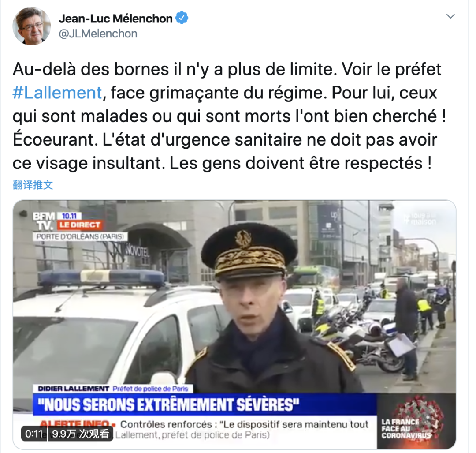
Task: Click the blue police light bar in video
Action: click(x=101, y=277)
